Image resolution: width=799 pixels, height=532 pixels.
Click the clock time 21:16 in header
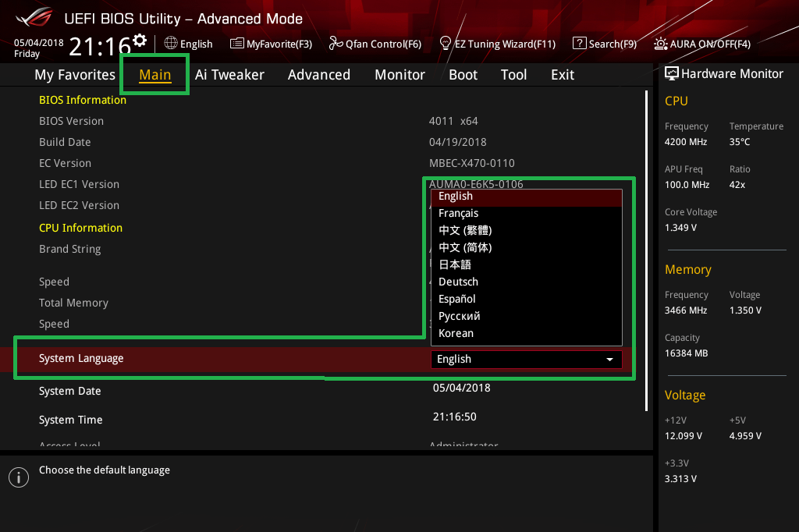[101, 47]
